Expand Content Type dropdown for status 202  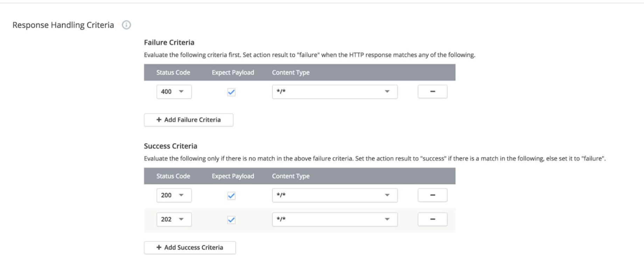coord(335,219)
